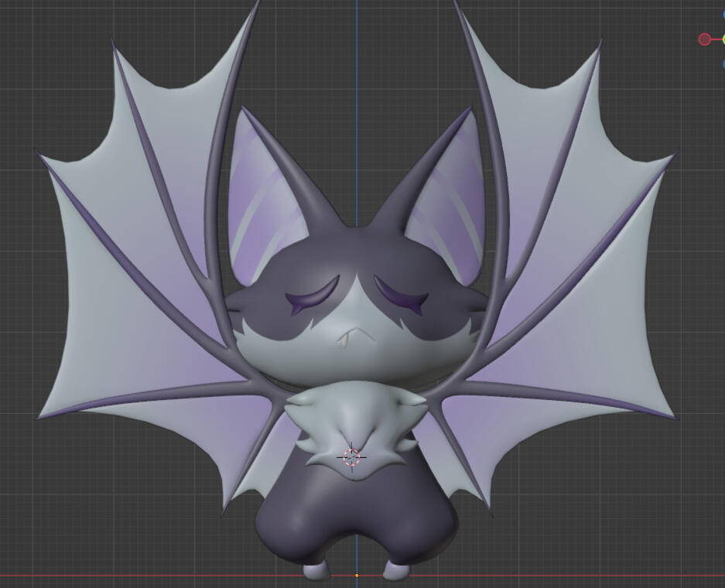The width and height of the screenshot is (725, 588).
Task: Click the red X axis gizmo handle
Action: click(704, 39)
